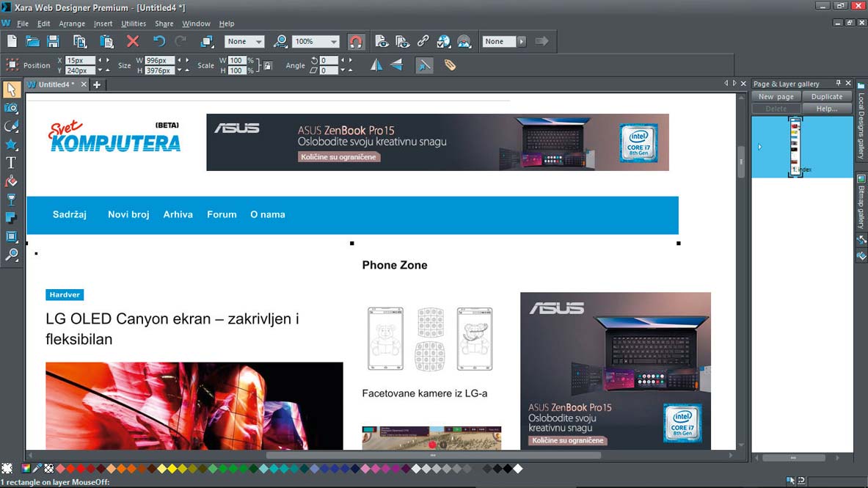Click the zoom to drawing icon
Screen dimensions: 868x488
pyautogui.click(x=281, y=41)
